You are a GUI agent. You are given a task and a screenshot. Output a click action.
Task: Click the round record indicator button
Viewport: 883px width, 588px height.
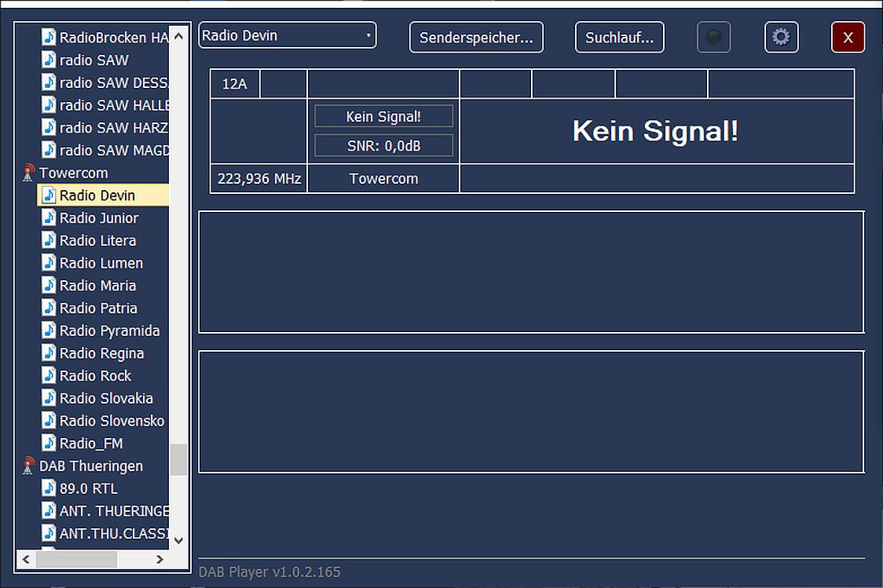pyautogui.click(x=713, y=37)
